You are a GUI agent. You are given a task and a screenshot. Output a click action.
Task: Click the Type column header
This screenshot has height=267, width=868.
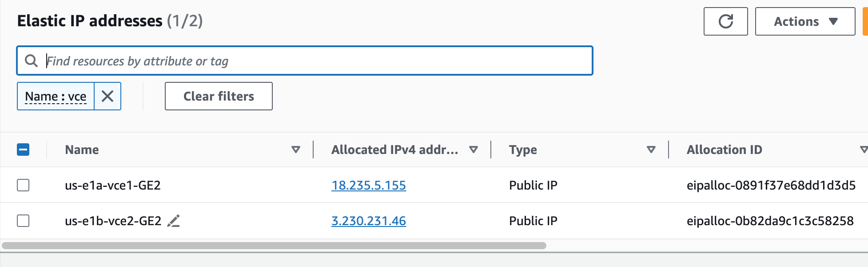523,150
